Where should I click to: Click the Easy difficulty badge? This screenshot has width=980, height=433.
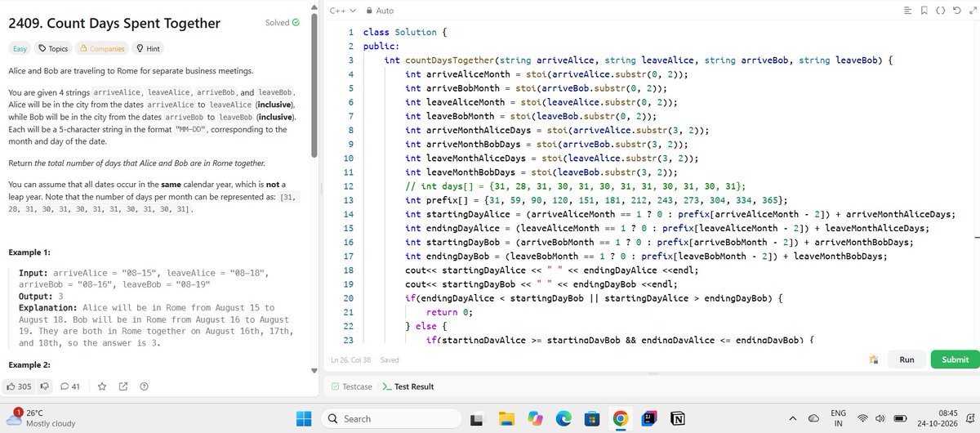(20, 48)
